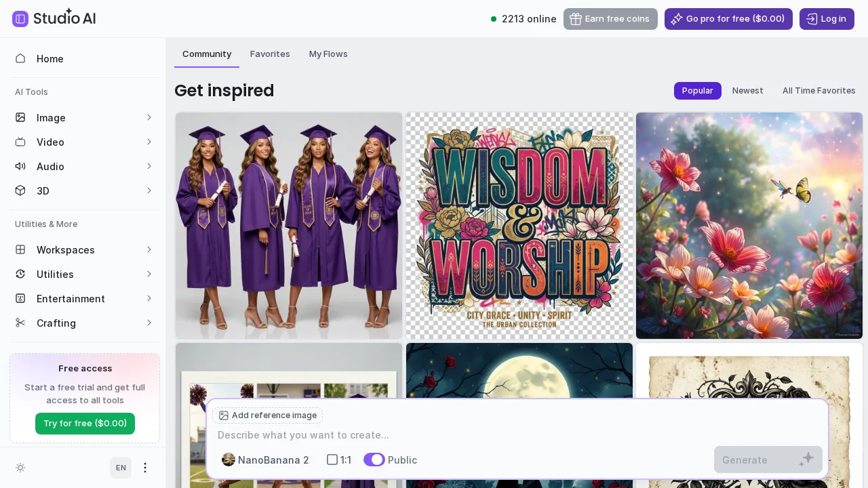
Task: Click the Audio speaker icon
Action: pos(20,167)
